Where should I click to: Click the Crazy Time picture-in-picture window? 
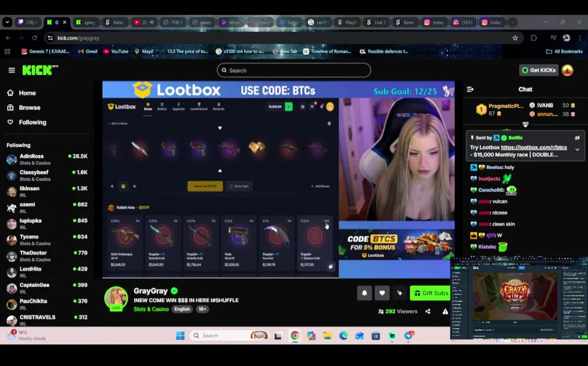click(x=519, y=298)
